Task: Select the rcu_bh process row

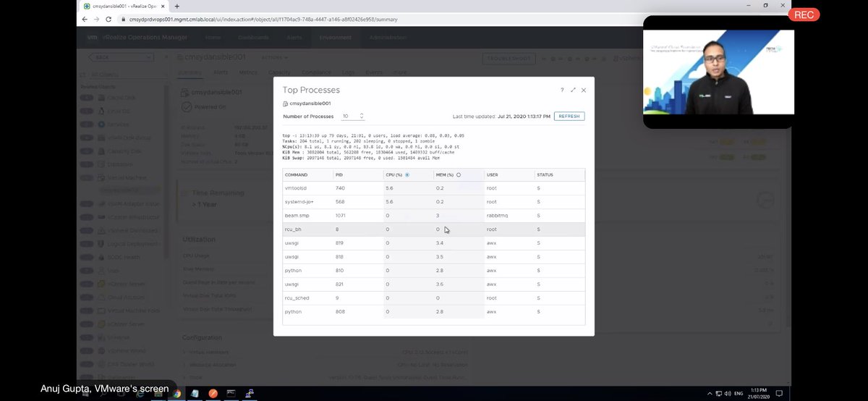Action: pos(433,229)
